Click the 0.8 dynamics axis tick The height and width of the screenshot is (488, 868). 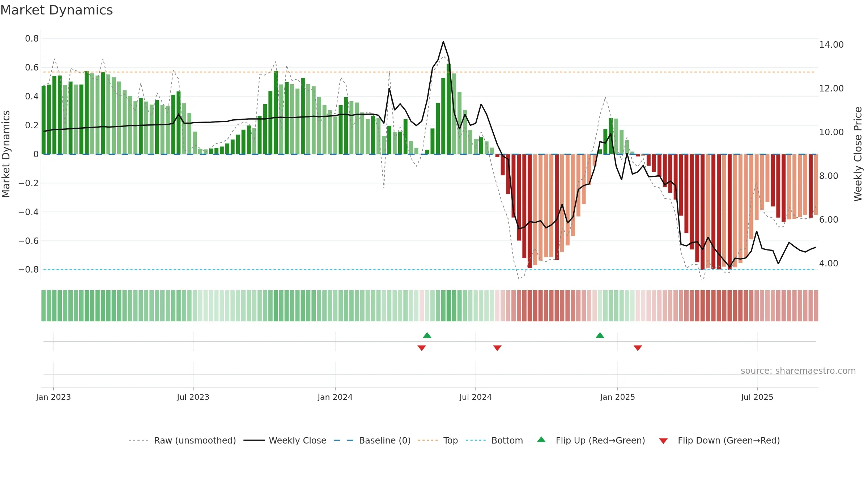32,38
